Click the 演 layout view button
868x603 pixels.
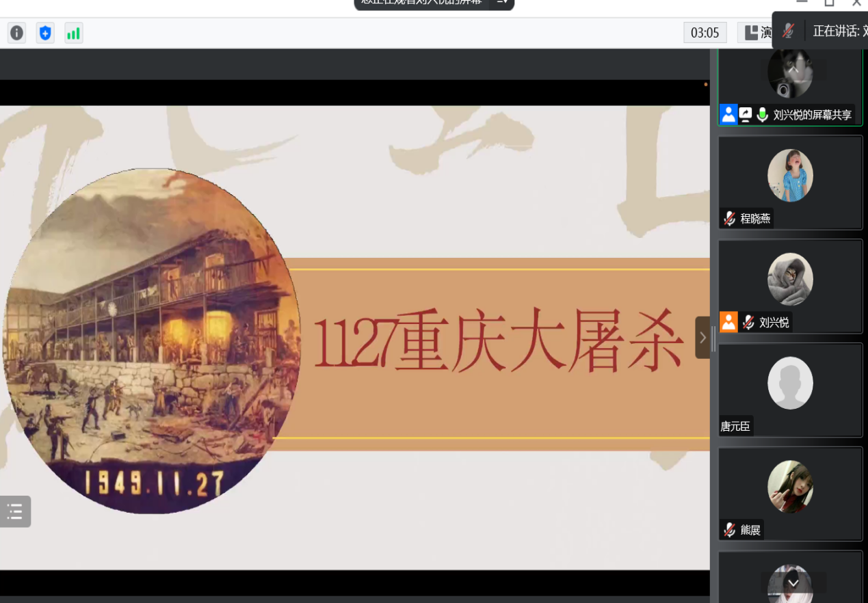pyautogui.click(x=757, y=32)
